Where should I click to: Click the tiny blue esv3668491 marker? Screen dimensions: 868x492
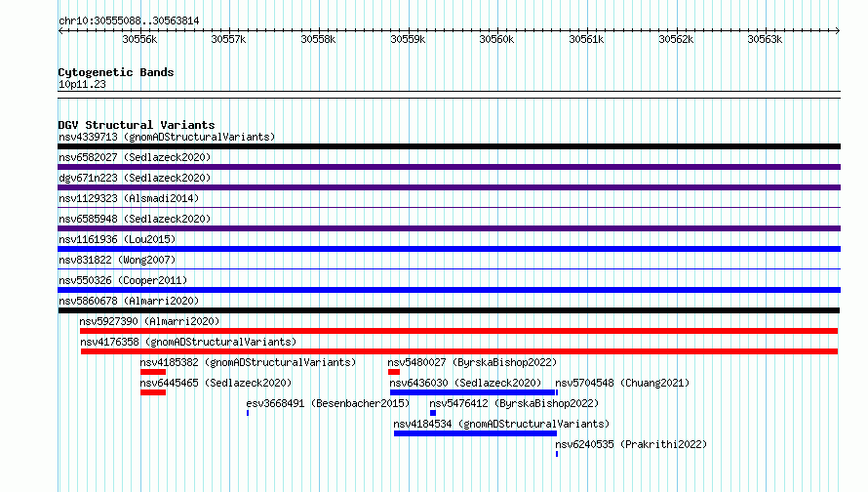click(248, 413)
